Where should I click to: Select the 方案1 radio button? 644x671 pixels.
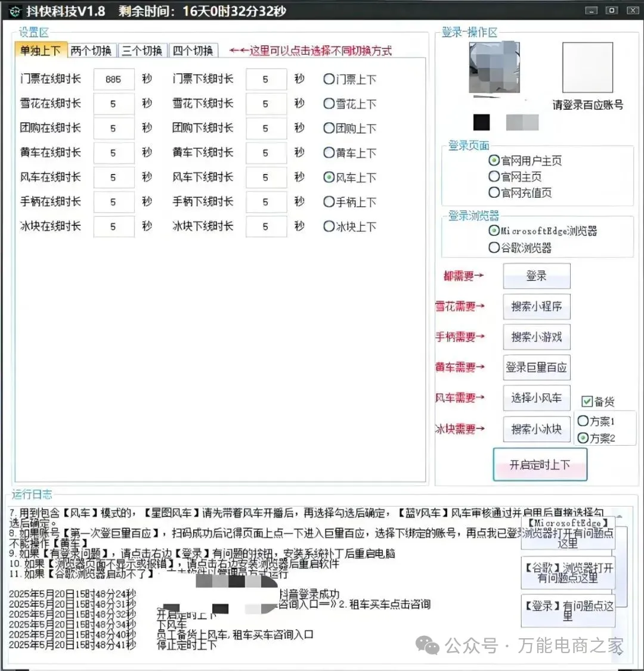(x=583, y=421)
